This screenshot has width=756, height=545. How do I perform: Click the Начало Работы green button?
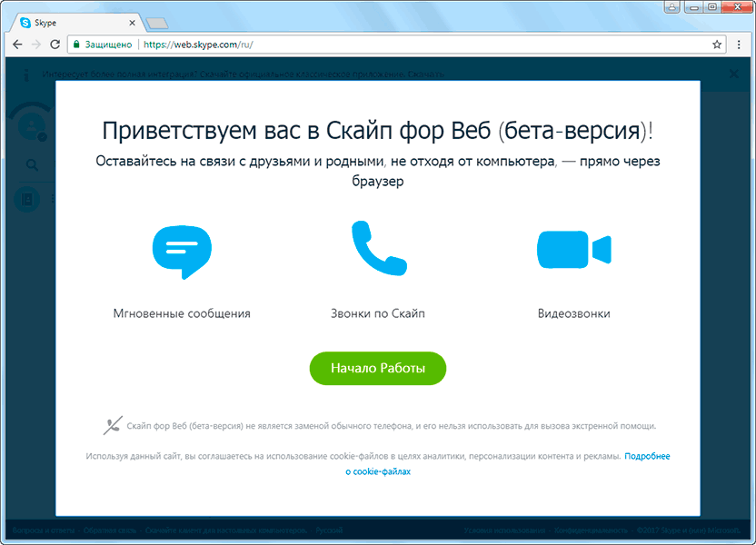pyautogui.click(x=377, y=368)
